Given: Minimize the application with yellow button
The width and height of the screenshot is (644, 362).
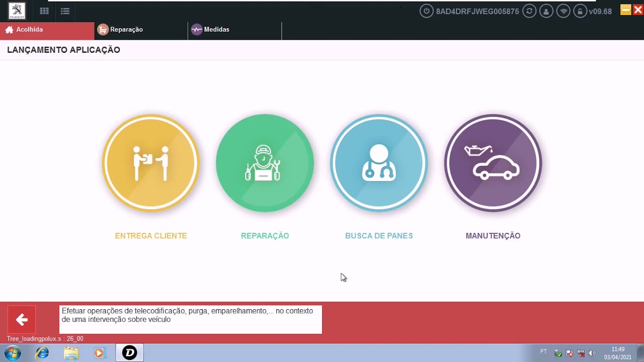Looking at the screenshot, I should click(626, 10).
